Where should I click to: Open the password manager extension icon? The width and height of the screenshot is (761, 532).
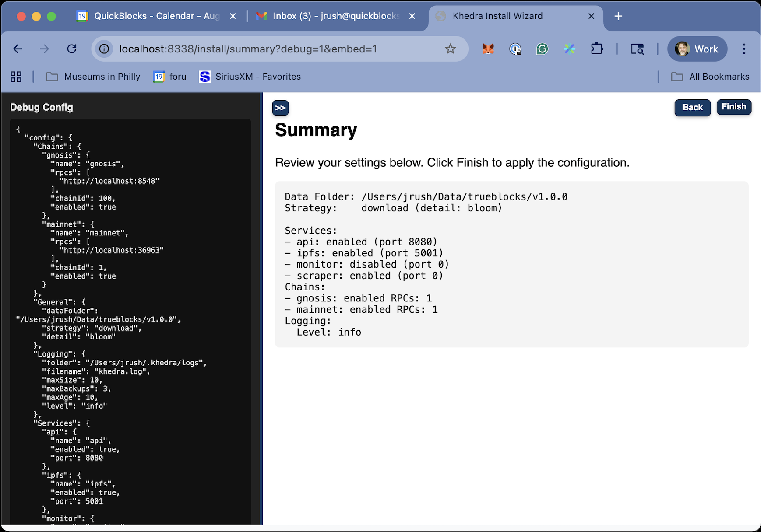pyautogui.click(x=515, y=49)
